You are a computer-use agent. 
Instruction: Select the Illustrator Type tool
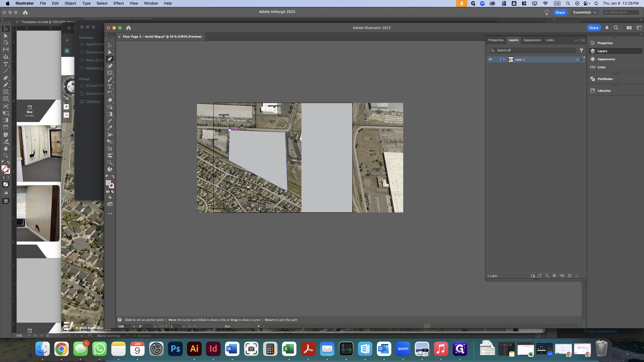[x=110, y=86]
